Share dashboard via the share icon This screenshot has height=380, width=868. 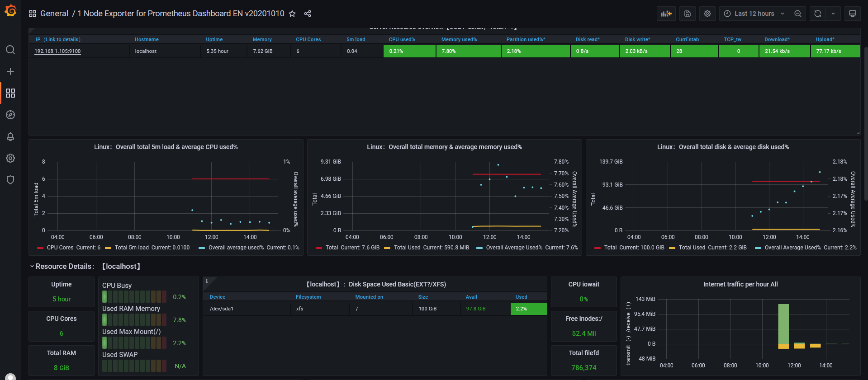point(308,14)
